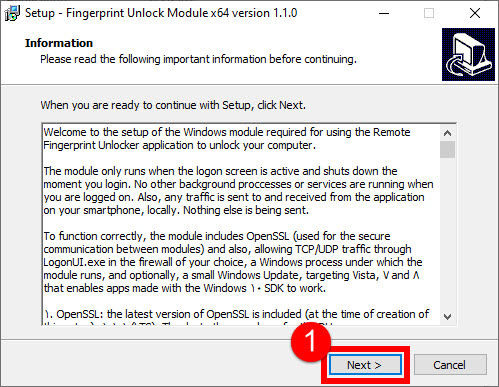The width and height of the screenshot is (499, 387).
Task: Click the information box scroll-up arrow
Action: 447,133
